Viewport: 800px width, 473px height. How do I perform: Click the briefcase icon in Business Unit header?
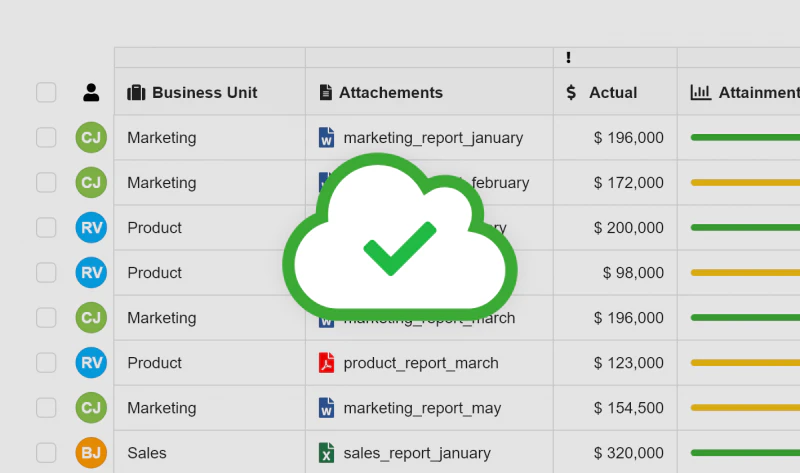click(136, 92)
